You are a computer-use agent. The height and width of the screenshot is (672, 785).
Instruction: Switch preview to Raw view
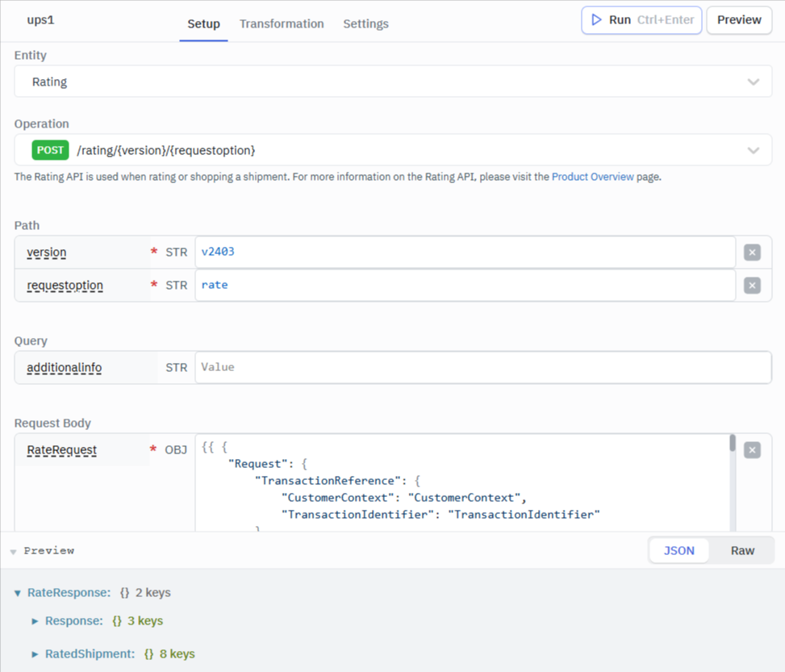[x=742, y=551]
